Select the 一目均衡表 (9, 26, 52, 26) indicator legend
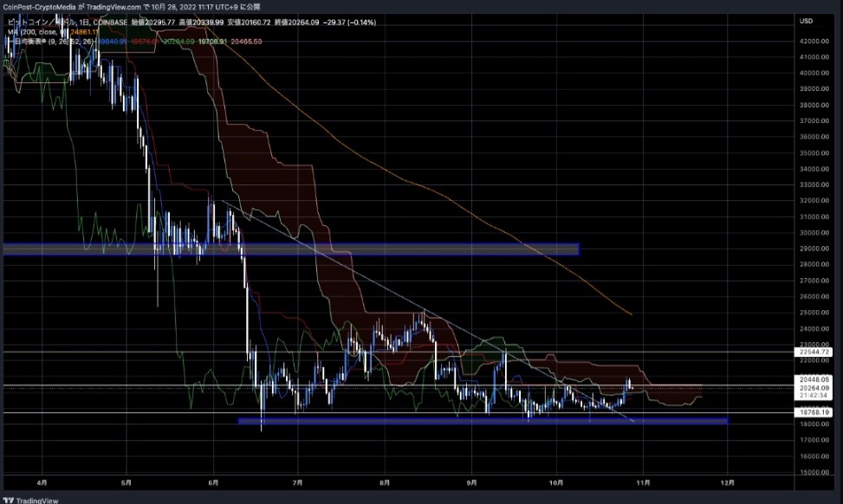Screen dimensions: 843x504 [51, 42]
